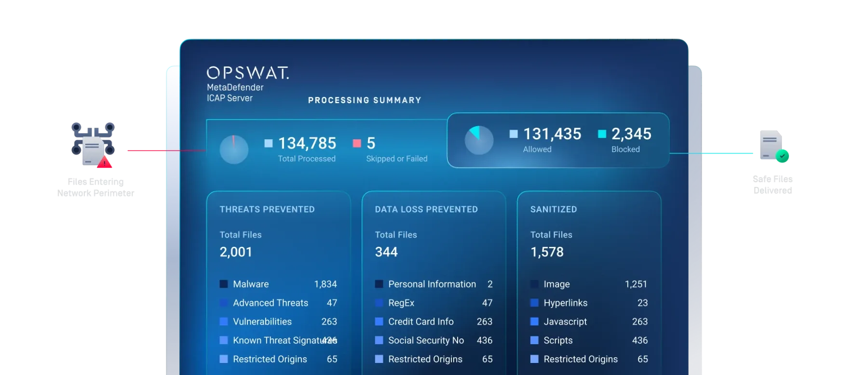This screenshot has width=868, height=375.
Task: Select the Credit Card Info label
Action: point(421,321)
